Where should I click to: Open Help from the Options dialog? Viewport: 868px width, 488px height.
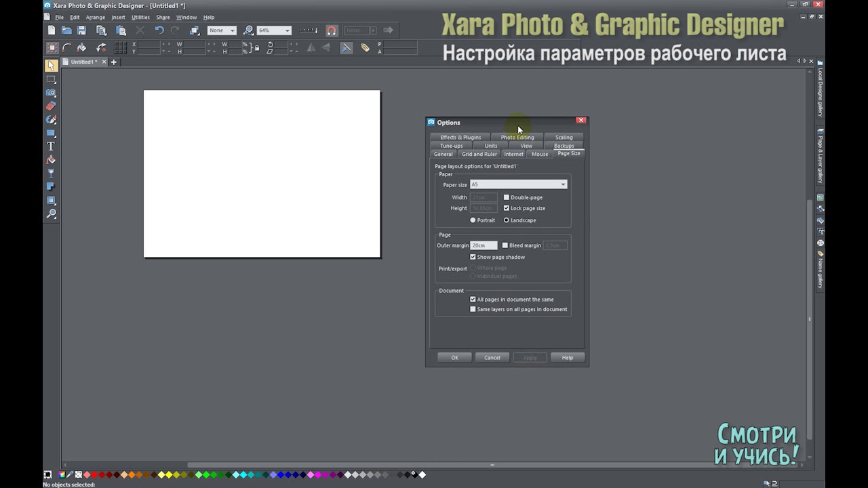click(x=568, y=358)
